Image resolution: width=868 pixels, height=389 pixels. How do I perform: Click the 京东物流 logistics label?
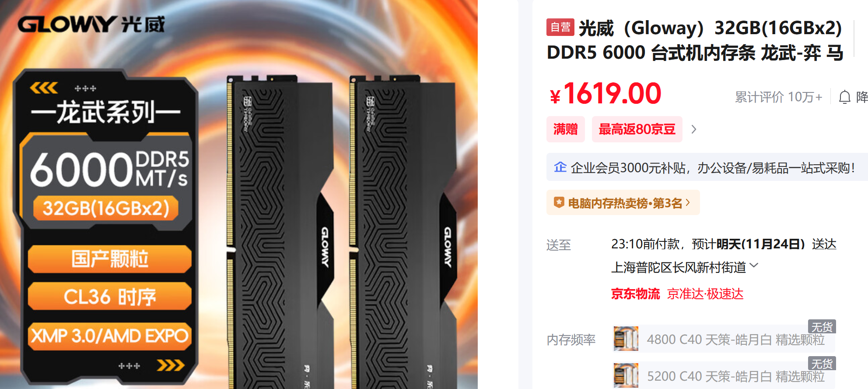point(635,294)
